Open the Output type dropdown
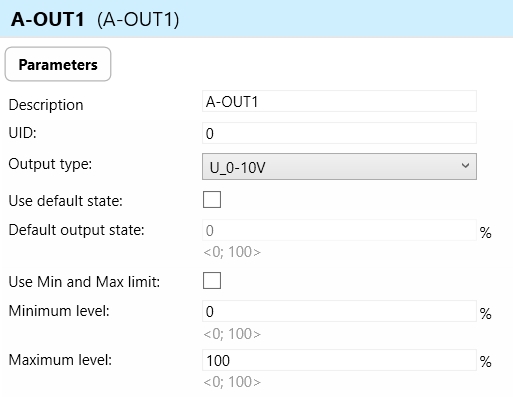The width and height of the screenshot is (513, 417). [x=339, y=167]
